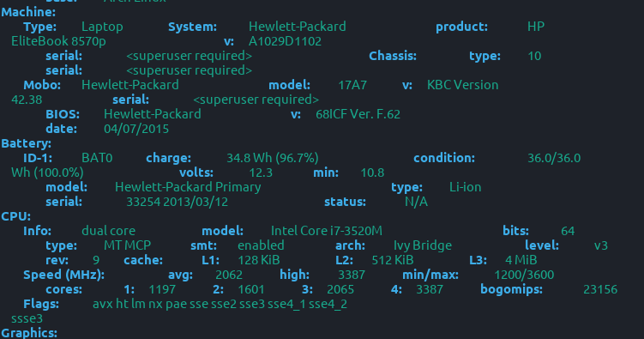Click the CPU section heading
The width and height of the screenshot is (644, 339).
(16, 216)
